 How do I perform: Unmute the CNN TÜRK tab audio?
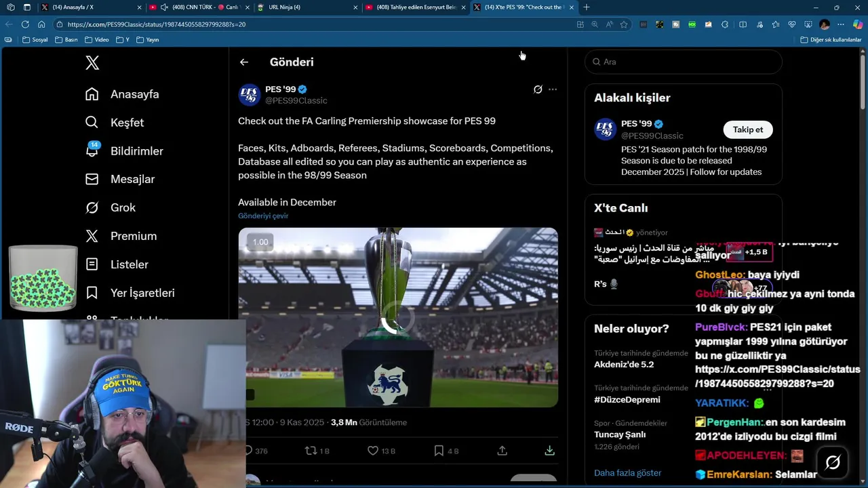click(164, 7)
